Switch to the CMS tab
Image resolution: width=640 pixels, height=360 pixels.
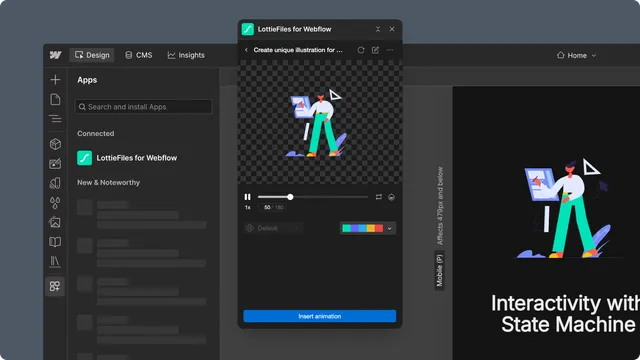point(139,55)
